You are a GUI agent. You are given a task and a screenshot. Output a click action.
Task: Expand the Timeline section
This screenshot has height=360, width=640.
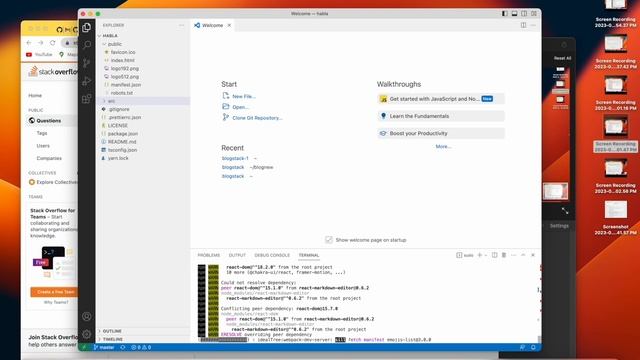point(143,339)
